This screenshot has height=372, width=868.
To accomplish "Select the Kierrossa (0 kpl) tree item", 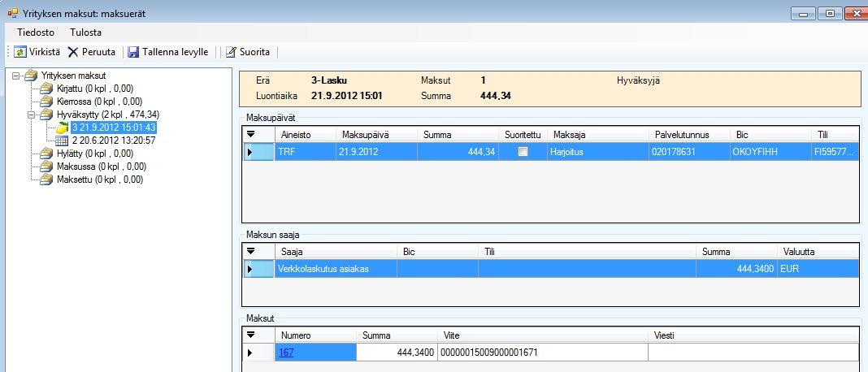I will tap(95, 102).
